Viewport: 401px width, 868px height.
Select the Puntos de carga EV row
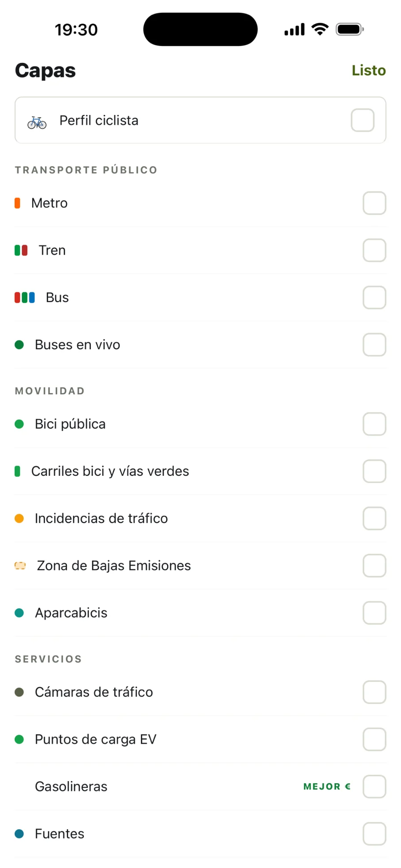click(200, 740)
